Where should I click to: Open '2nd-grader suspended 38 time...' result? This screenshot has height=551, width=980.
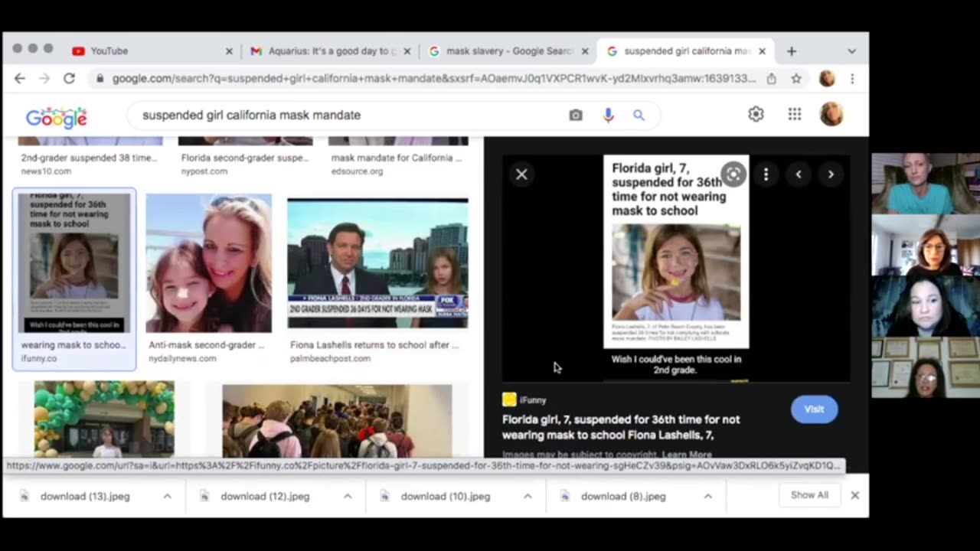(x=89, y=158)
